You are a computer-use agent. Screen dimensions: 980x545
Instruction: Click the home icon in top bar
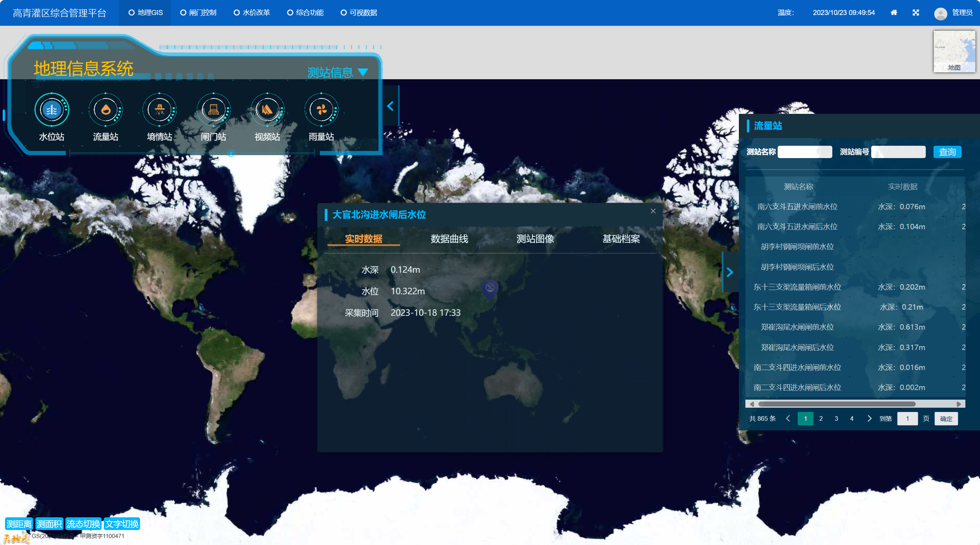click(894, 13)
